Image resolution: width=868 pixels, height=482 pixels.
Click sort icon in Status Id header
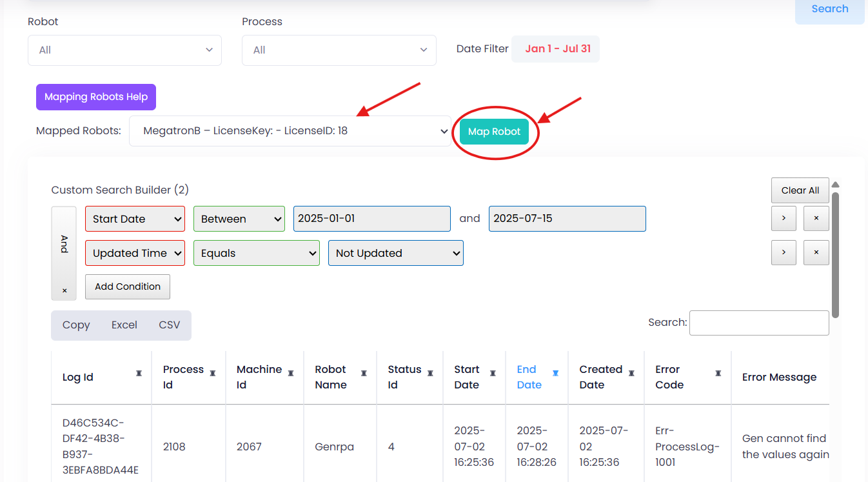[430, 374]
